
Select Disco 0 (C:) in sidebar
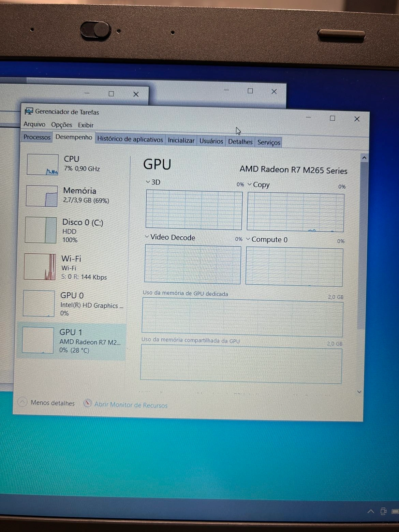[82, 230]
